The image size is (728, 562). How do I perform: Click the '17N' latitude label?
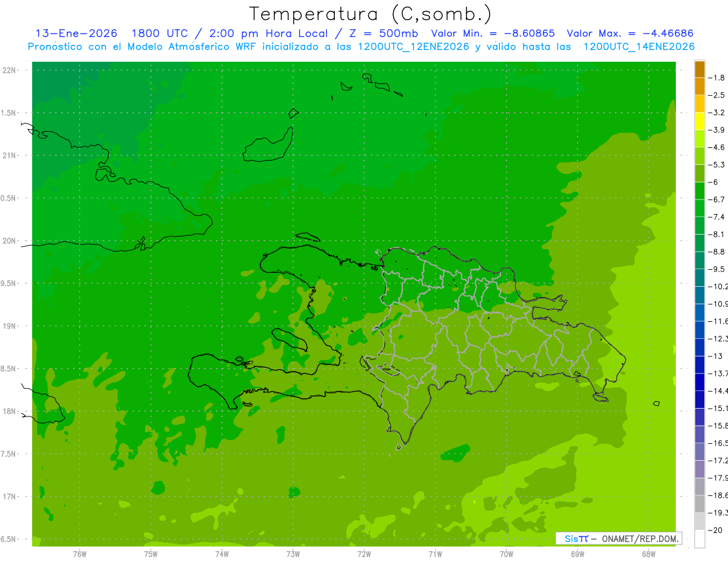[8, 497]
